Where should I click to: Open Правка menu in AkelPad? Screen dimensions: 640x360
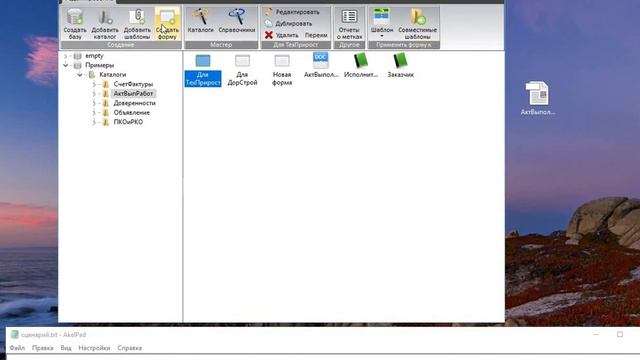point(42,348)
